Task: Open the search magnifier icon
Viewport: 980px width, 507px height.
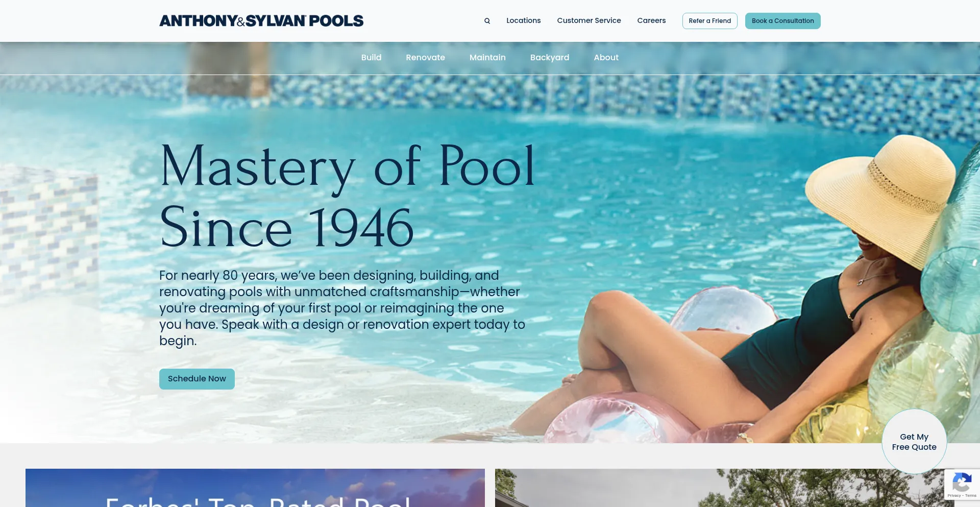Action: pyautogui.click(x=487, y=21)
